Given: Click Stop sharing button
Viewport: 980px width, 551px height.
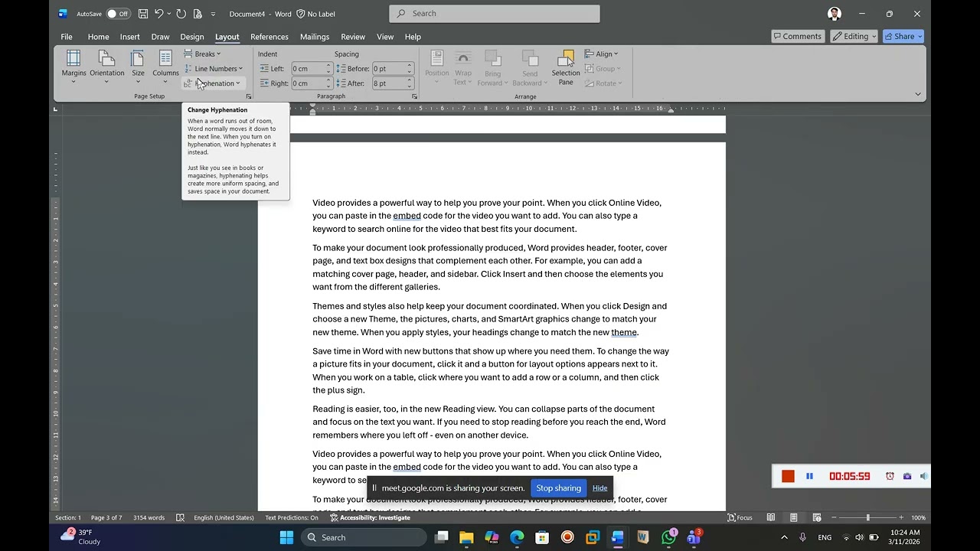Looking at the screenshot, I should (558, 488).
